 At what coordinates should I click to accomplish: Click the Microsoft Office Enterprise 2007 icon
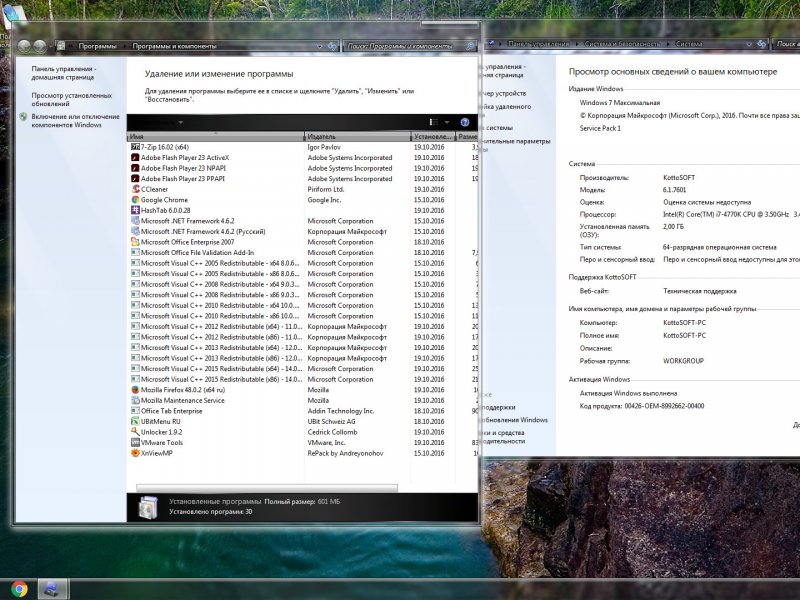pyautogui.click(x=135, y=242)
